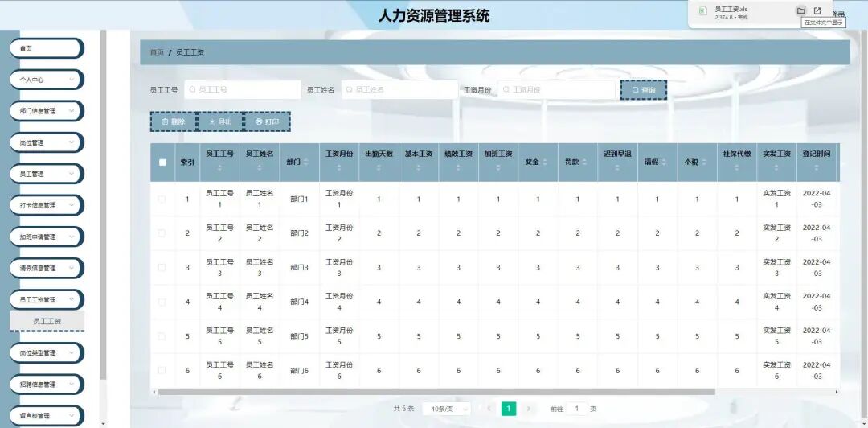Click the table's horizontal scrollbar
Screen dimensions: 868x428
tap(436, 392)
